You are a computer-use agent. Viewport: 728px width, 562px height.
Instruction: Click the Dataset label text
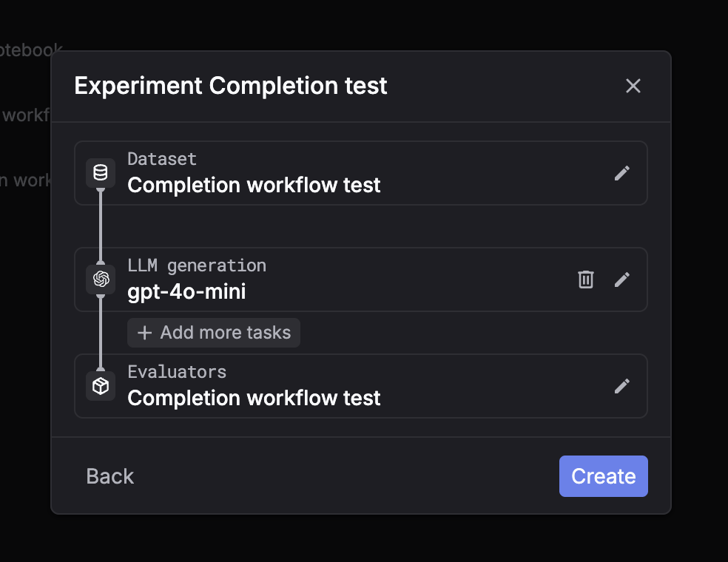point(162,159)
